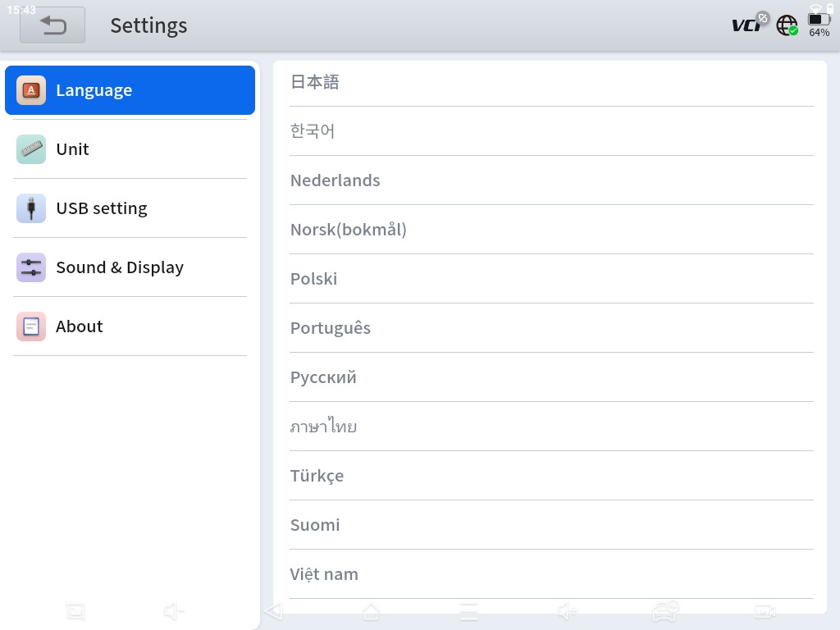Viewport: 840px width, 630px height.
Task: Tap the globe network status icon
Action: pos(787,25)
